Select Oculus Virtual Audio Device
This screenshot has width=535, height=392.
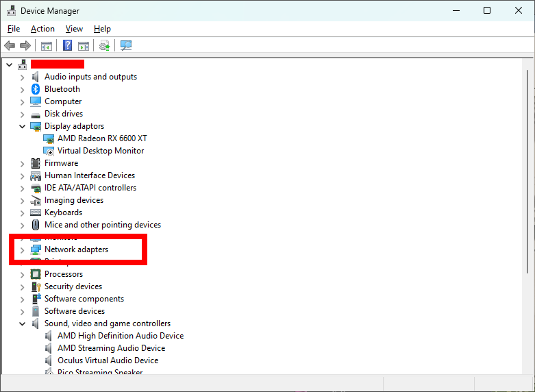108,360
